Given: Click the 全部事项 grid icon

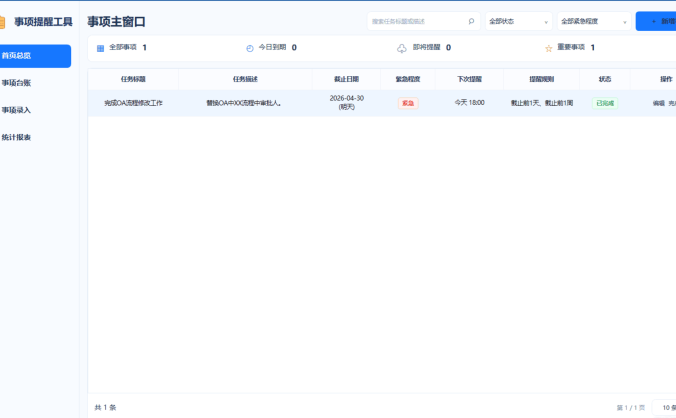Looking at the screenshot, I should click(100, 48).
